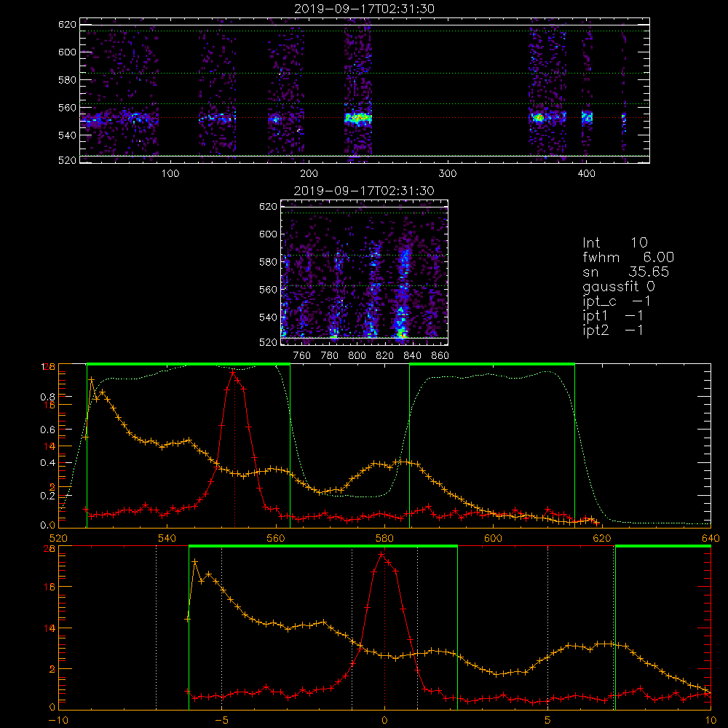Click the 0.8 y-axis label on profile plot
Image resolution: width=728 pixels, height=728 pixels.
pyautogui.click(x=47, y=397)
